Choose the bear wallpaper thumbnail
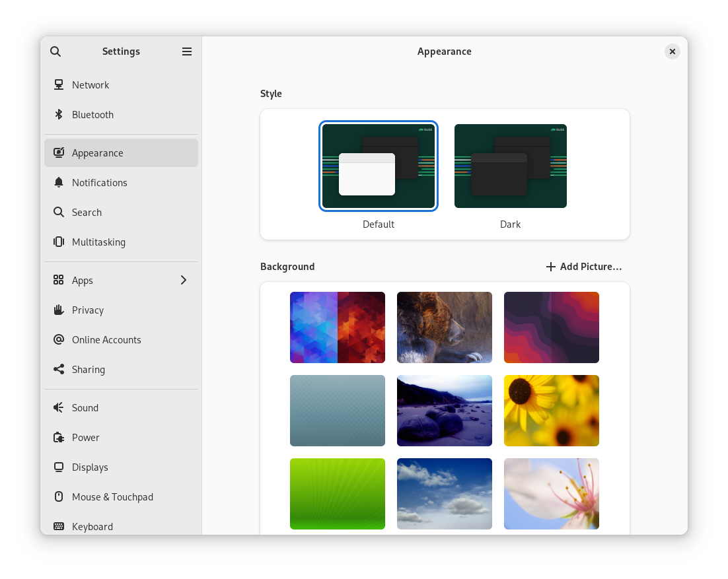This screenshot has height=579, width=728. coord(445,327)
